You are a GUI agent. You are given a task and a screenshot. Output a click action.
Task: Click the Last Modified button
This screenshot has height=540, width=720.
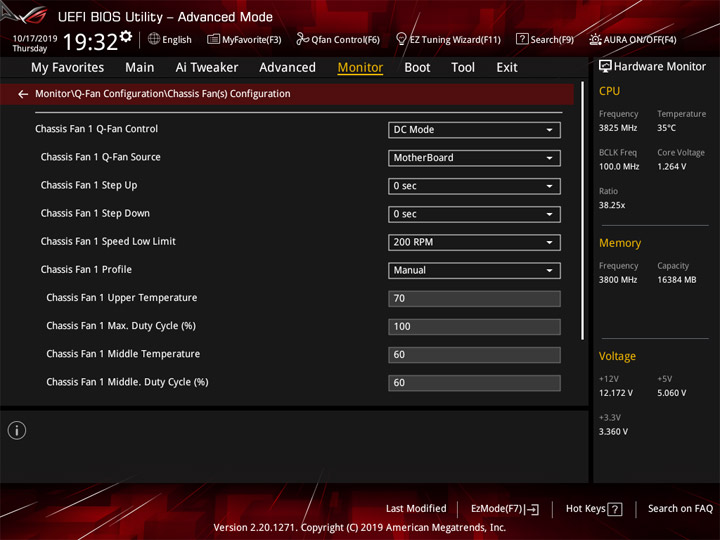tap(416, 509)
